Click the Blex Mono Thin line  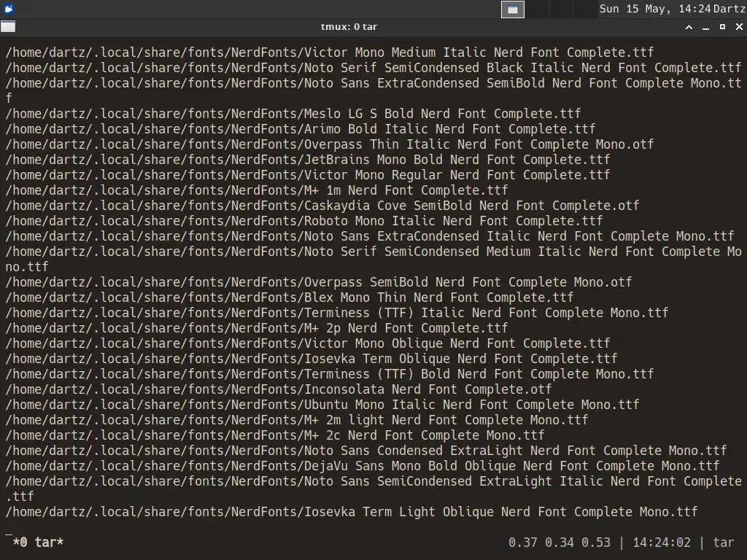click(x=290, y=297)
